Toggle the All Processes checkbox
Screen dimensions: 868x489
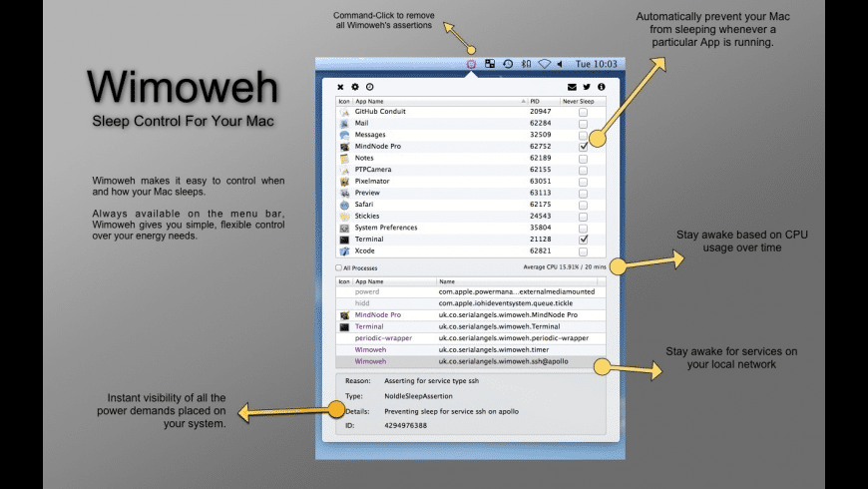point(338,267)
